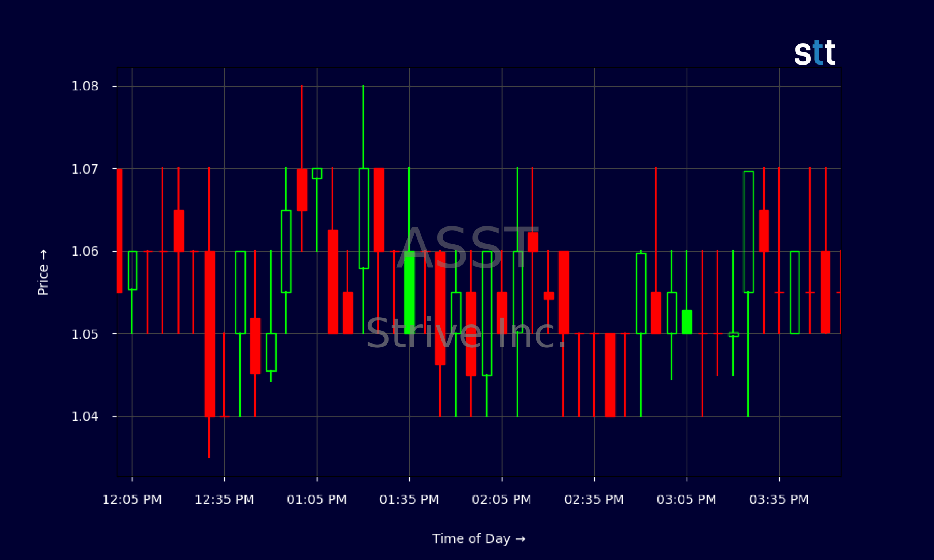Viewport: 934px width, 560px height.
Task: Click the 12:05 PM time label
Action: click(132, 499)
